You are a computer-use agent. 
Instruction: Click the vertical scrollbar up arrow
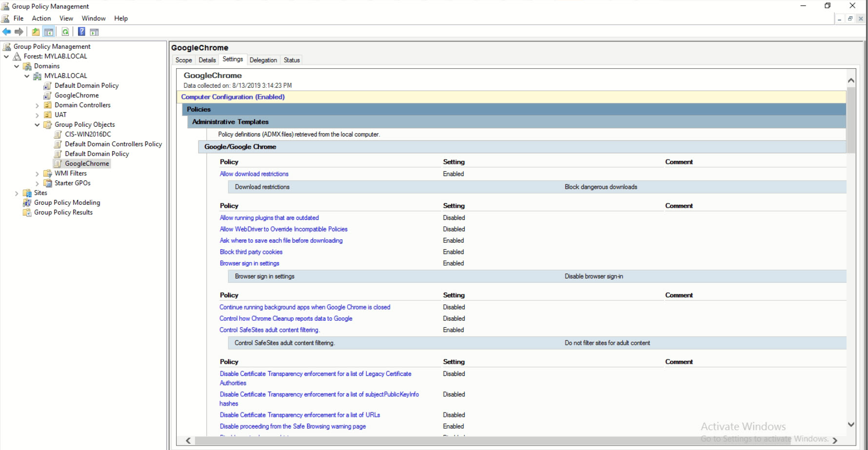tap(851, 80)
